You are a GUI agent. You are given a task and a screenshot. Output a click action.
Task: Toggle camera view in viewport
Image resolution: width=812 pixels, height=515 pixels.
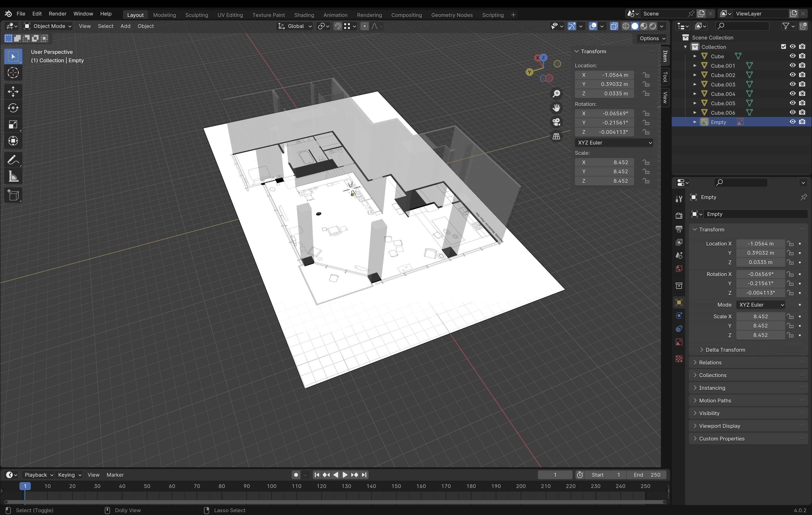pos(556,122)
